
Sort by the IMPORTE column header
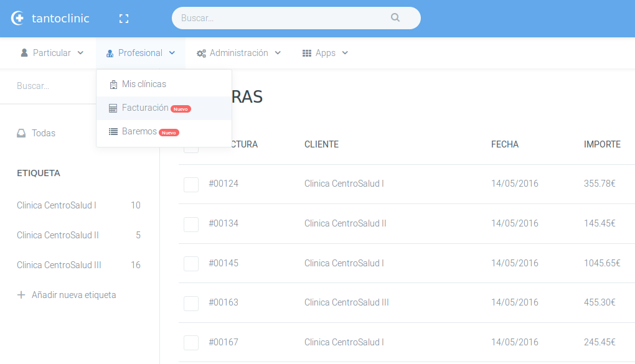pyautogui.click(x=602, y=144)
